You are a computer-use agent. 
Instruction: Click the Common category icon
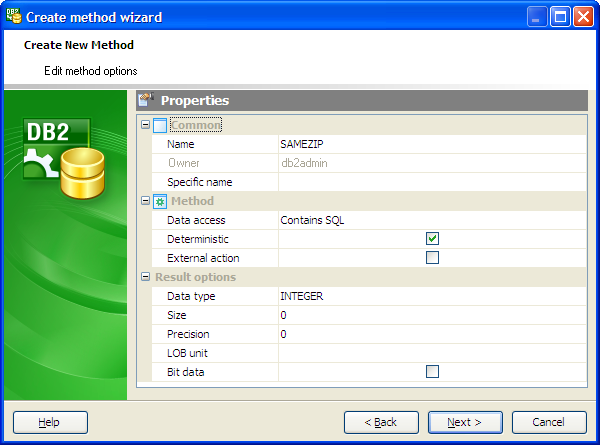[160, 125]
